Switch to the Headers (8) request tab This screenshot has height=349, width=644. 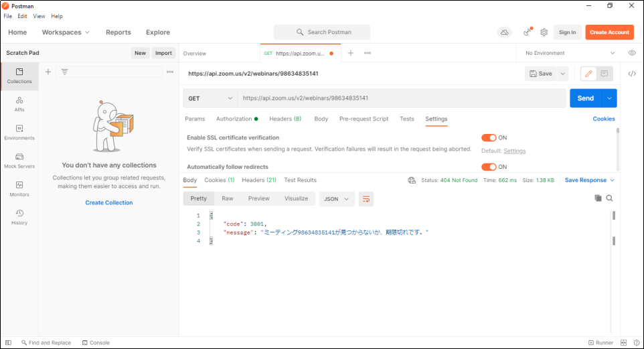click(285, 119)
